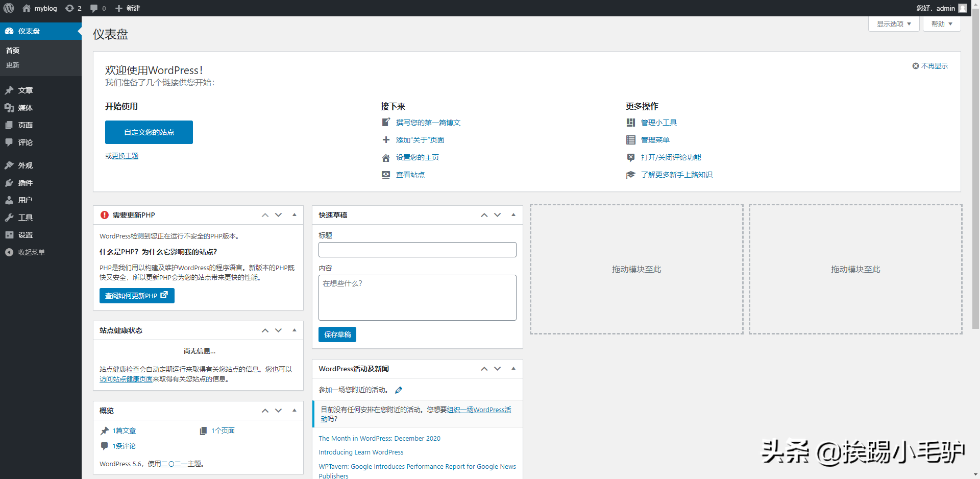Click 自定义您的站点 button
The width and height of the screenshot is (980, 479).
[149, 132]
